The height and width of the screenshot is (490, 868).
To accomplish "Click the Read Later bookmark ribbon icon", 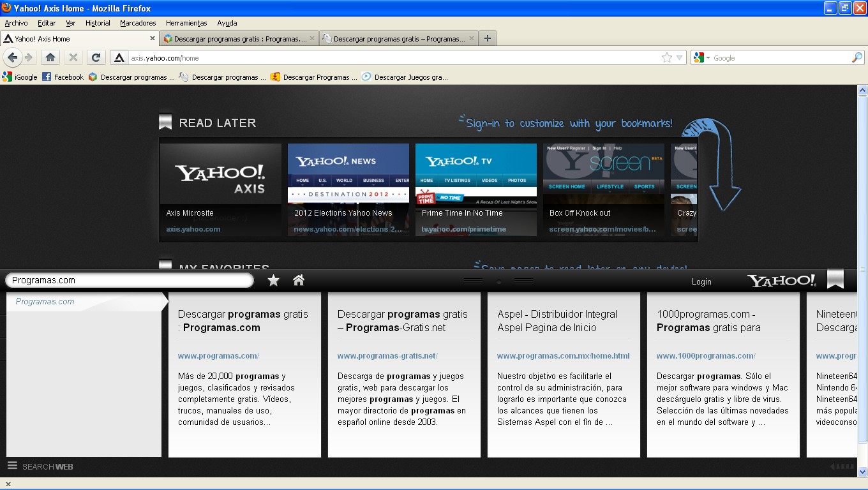I will [x=165, y=122].
